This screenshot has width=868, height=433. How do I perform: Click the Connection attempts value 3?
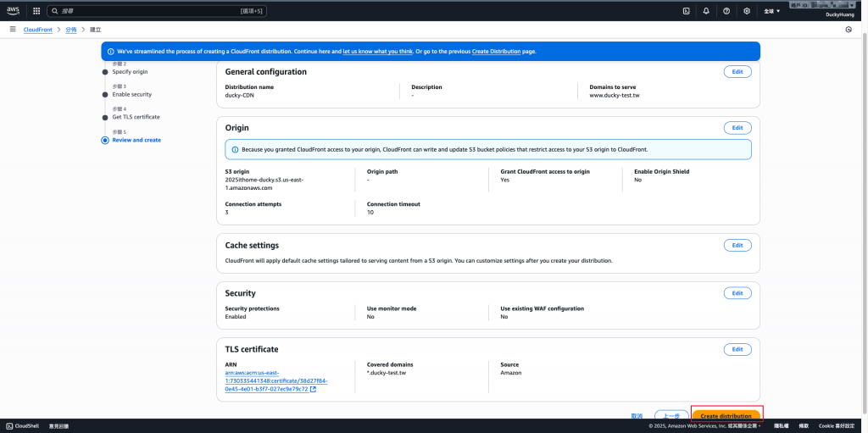(x=226, y=212)
